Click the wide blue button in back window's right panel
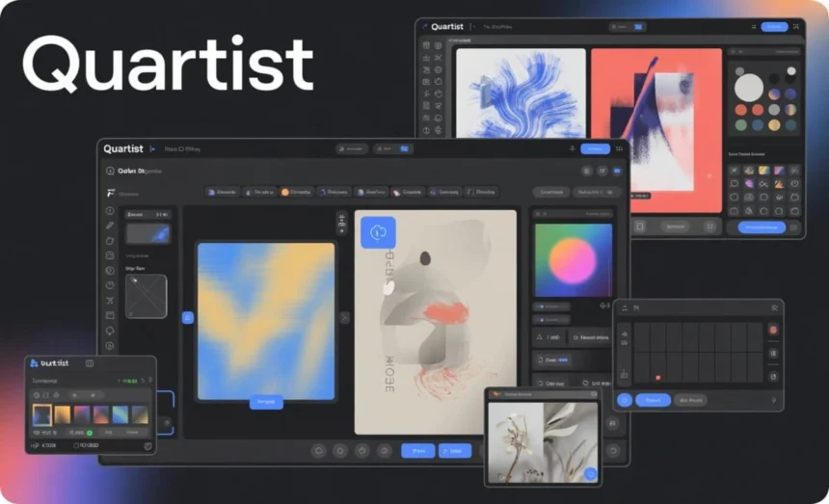Screen dimensions: 829x504 click(x=762, y=227)
